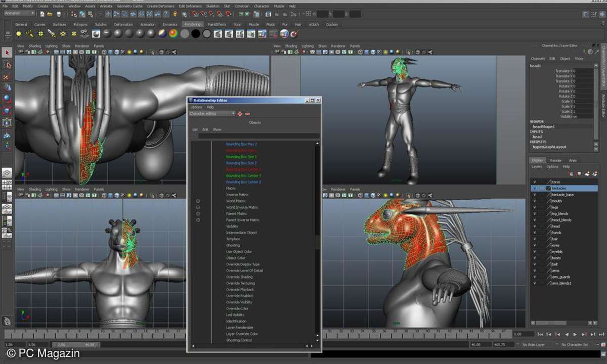Click Show menu in Relationship Editor
This screenshot has width=607, height=364.
click(x=217, y=129)
